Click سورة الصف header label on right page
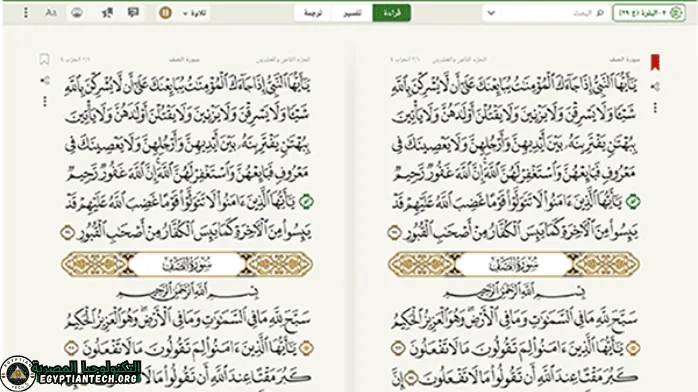Viewport: 698px width, 392px height. (624, 59)
